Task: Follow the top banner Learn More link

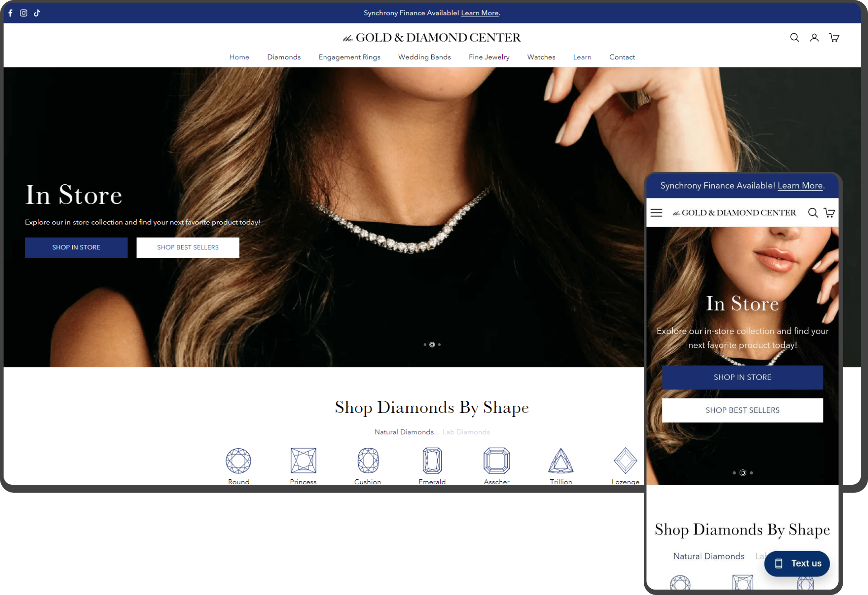Action: (480, 13)
